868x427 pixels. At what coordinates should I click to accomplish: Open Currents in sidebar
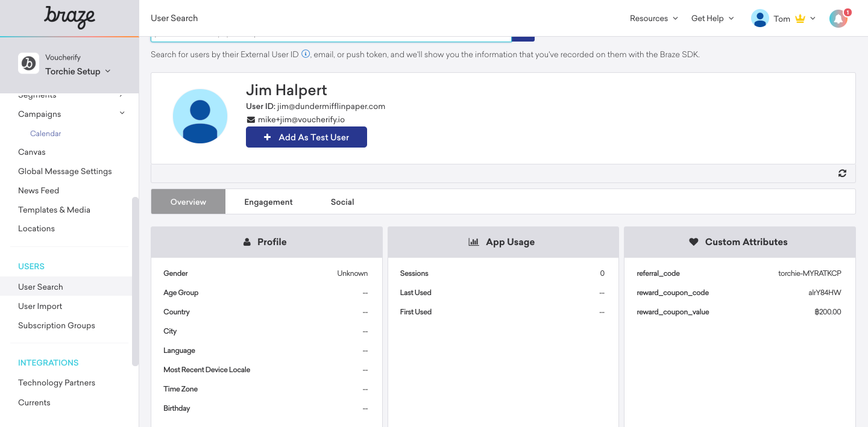tap(34, 403)
